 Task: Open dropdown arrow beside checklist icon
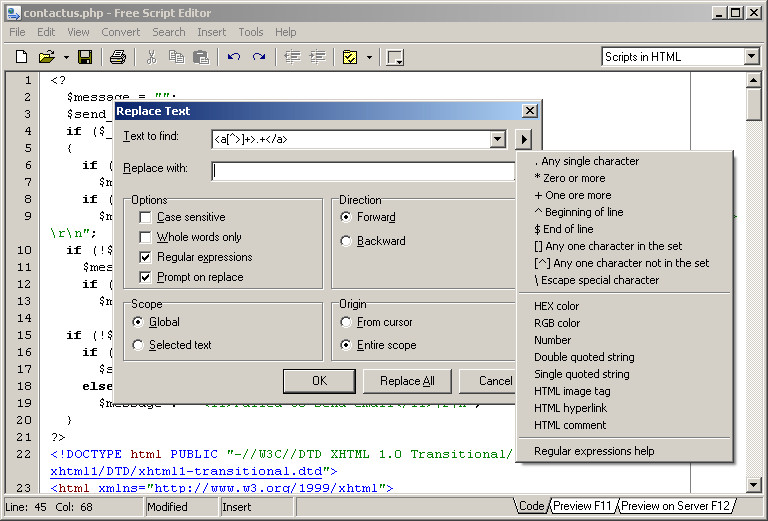[369, 57]
